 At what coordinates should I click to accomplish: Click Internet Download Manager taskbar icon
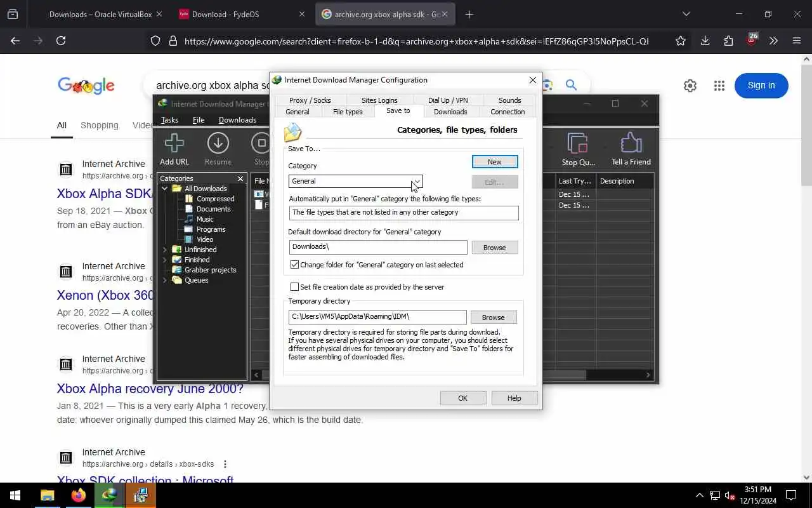click(109, 495)
